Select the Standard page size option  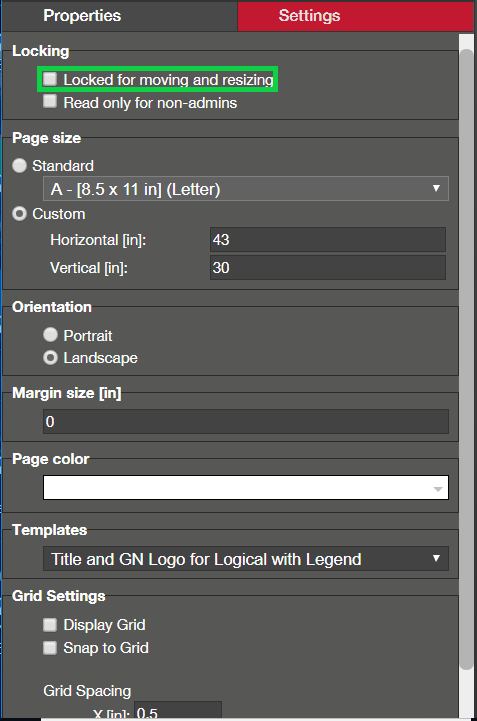19,166
